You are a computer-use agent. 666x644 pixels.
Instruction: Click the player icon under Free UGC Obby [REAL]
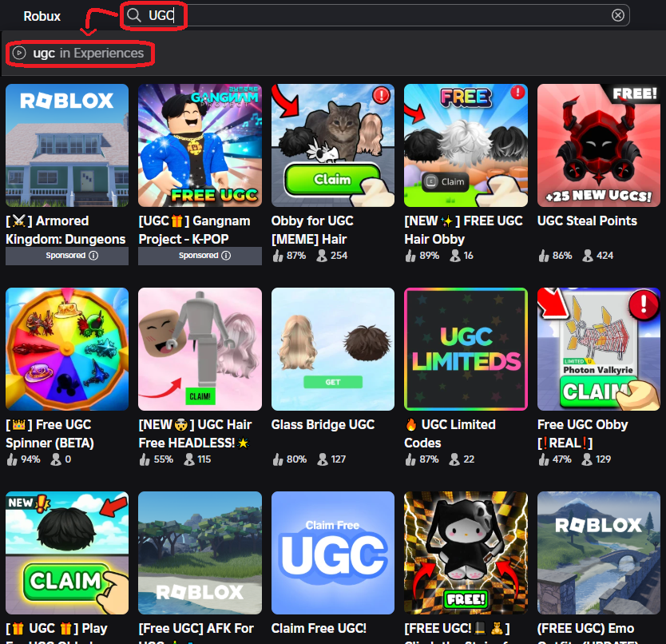click(x=587, y=459)
